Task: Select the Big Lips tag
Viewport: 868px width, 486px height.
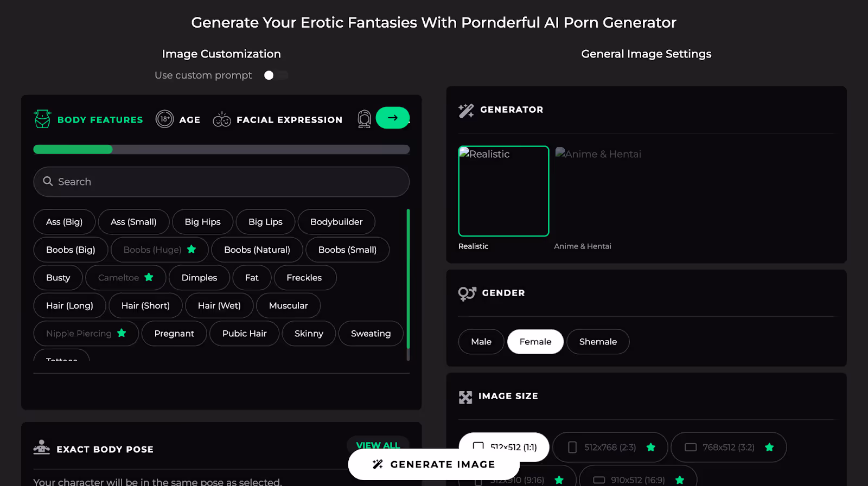Action: [x=265, y=222]
